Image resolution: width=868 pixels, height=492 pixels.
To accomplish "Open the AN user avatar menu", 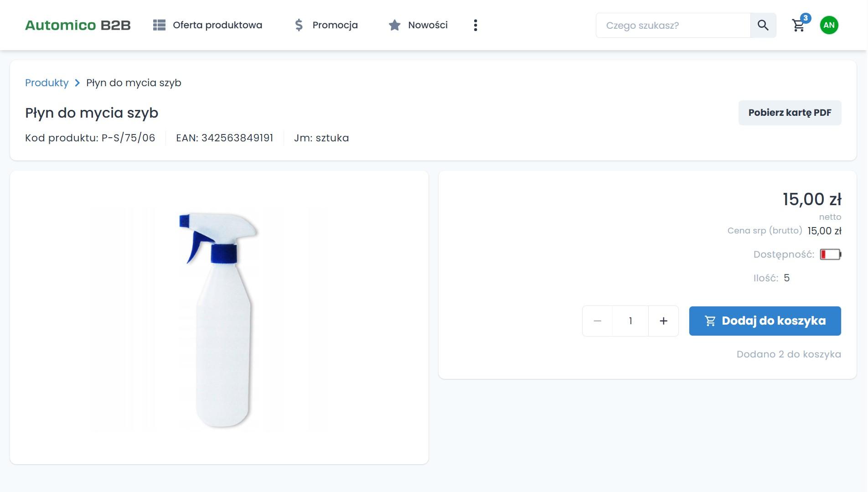I will pos(829,25).
